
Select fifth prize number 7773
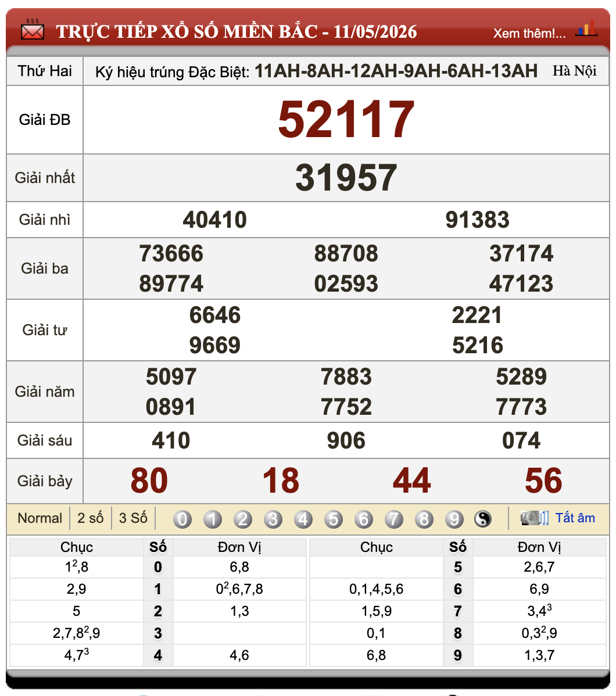point(521,407)
